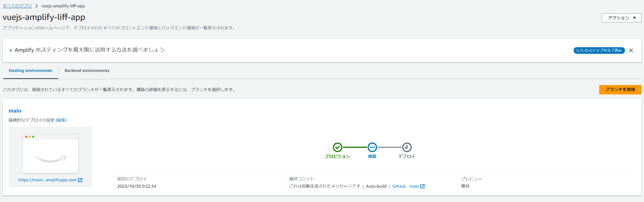644x202 pixels.
Task: Open the main branch link
Action: pos(15,111)
